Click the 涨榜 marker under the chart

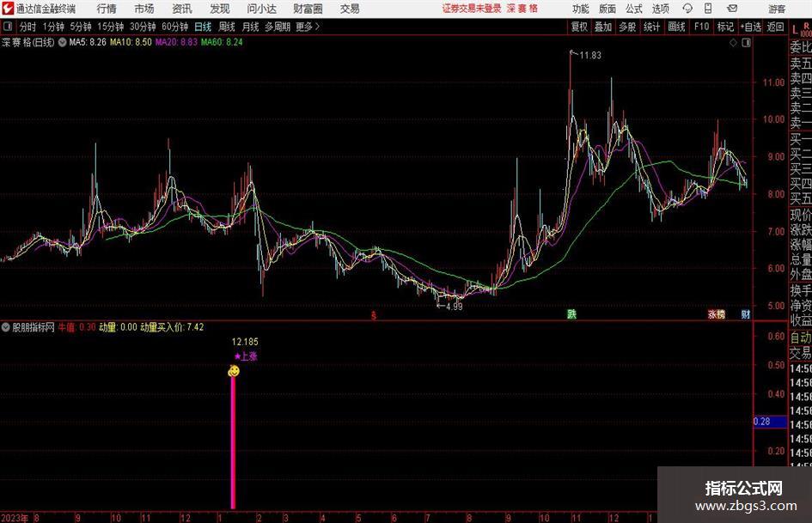(x=717, y=314)
